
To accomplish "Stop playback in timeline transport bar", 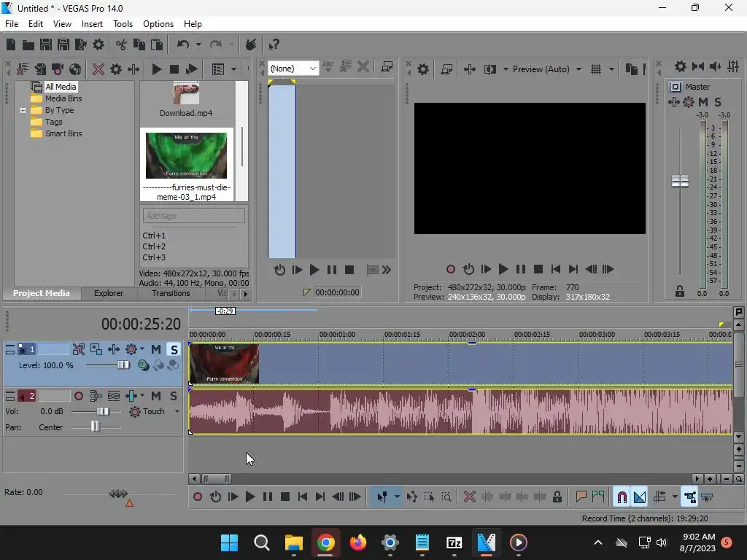I will click(x=285, y=497).
